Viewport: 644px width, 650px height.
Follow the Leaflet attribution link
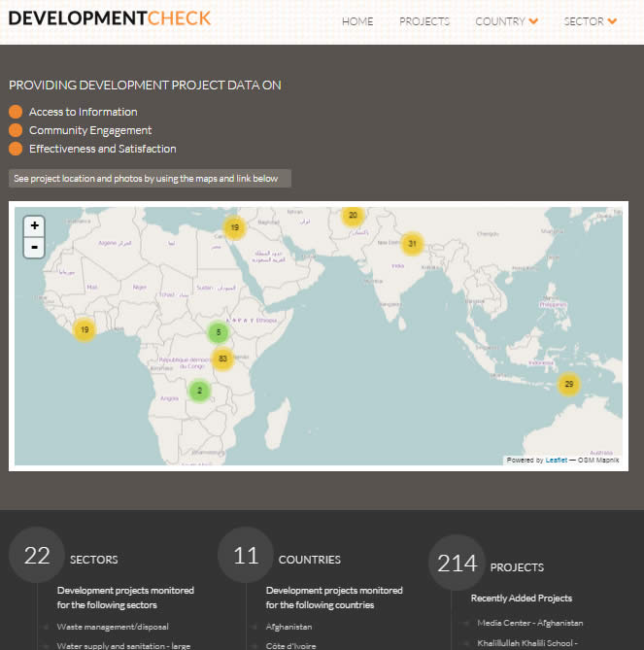(557, 461)
